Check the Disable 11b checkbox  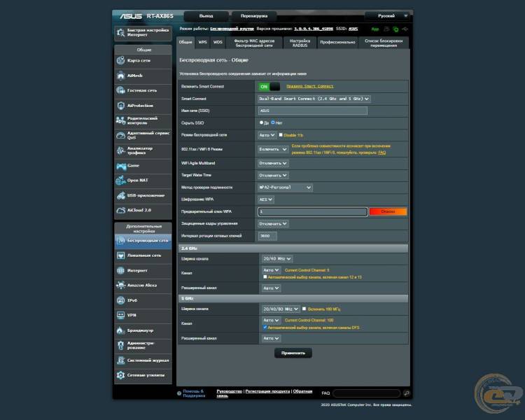[x=281, y=135]
